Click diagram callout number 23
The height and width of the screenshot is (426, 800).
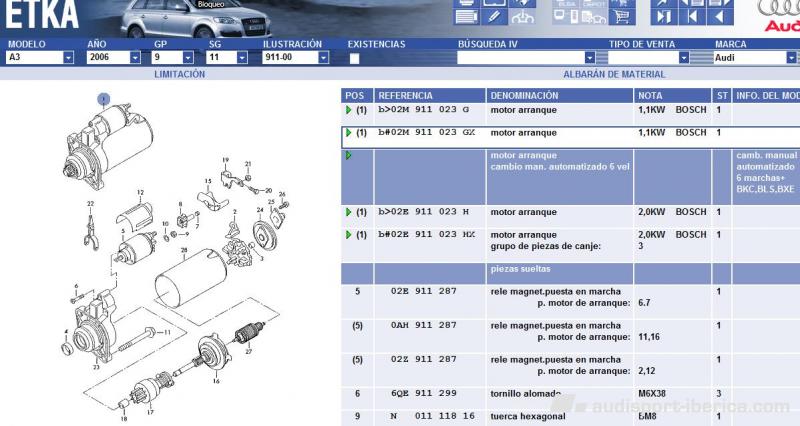tap(96, 367)
